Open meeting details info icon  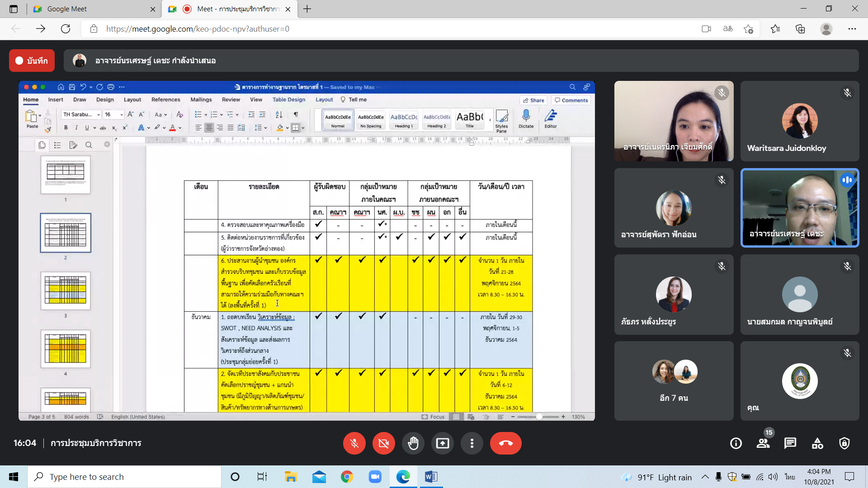click(x=736, y=443)
